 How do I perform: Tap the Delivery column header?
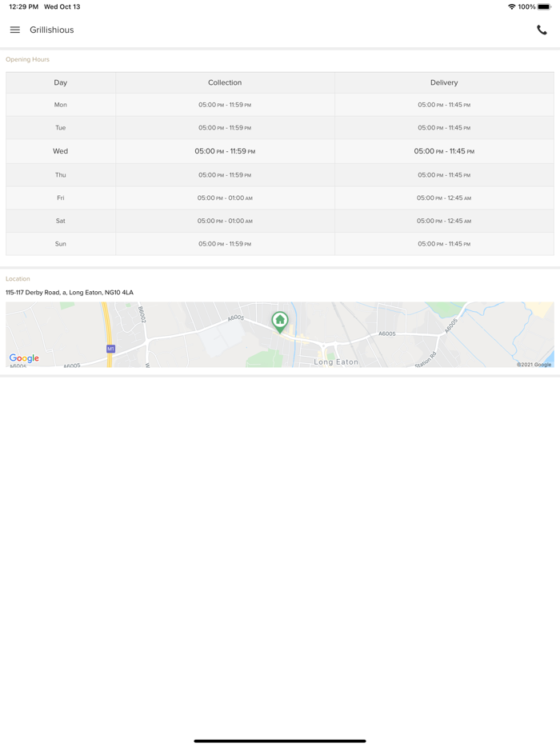coord(444,82)
